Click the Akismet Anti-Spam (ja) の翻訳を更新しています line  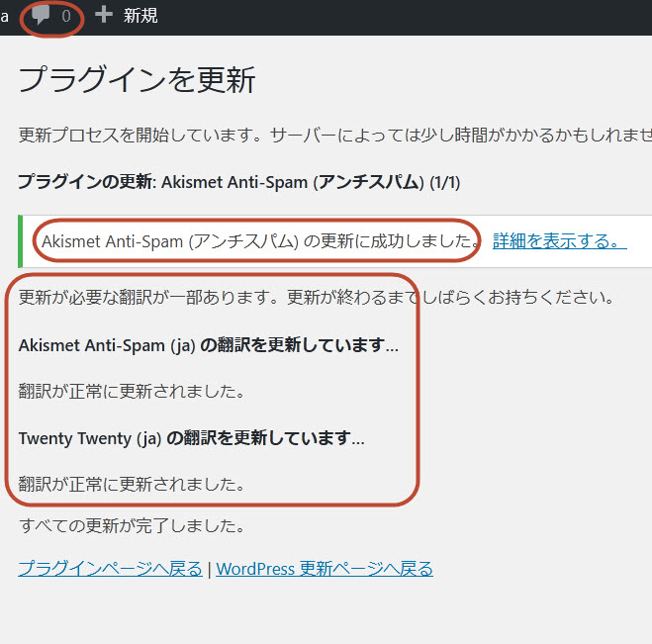(209, 345)
